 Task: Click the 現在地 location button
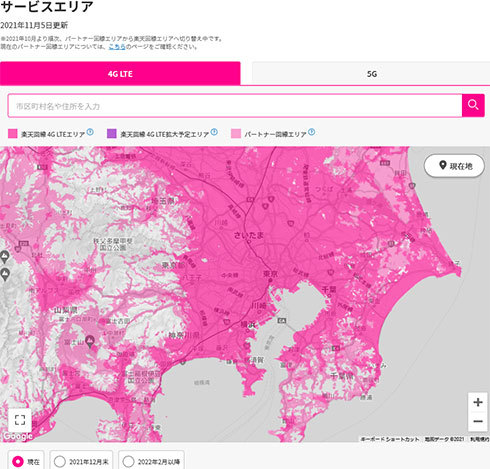454,166
